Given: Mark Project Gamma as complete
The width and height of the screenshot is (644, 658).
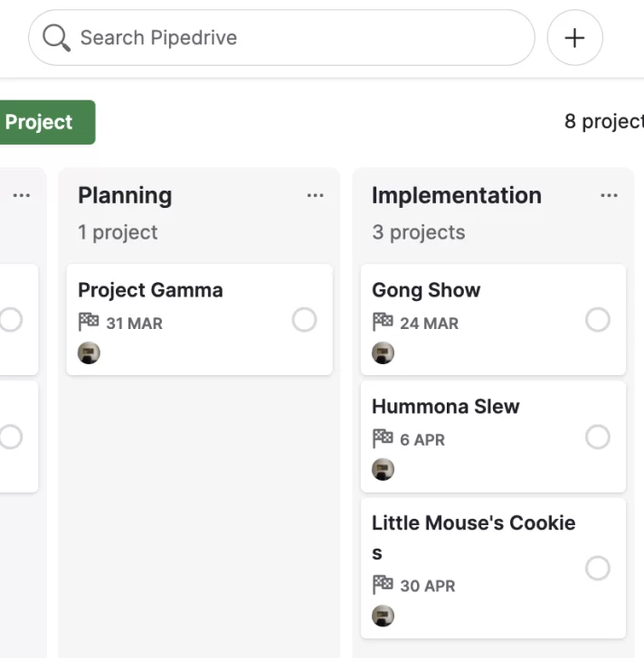Looking at the screenshot, I should [x=304, y=320].
